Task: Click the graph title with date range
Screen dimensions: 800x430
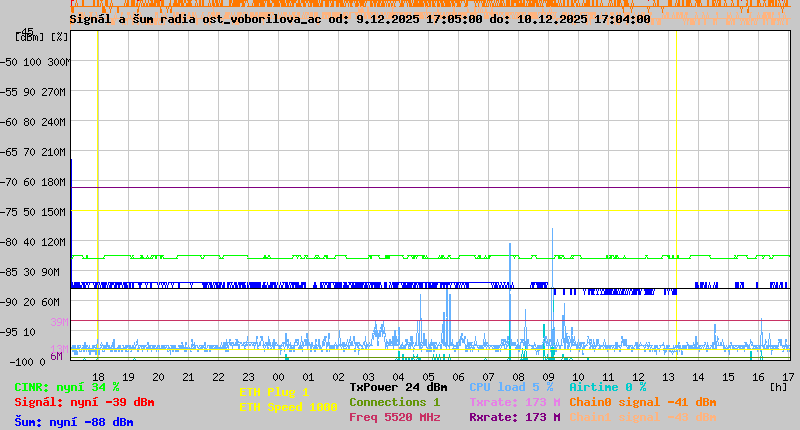Action: point(360,18)
